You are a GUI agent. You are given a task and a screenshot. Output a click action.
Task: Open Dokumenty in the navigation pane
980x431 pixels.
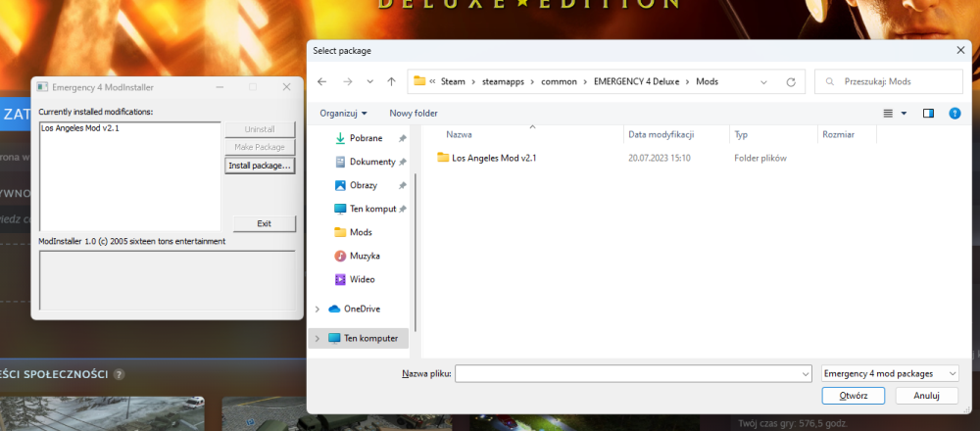pos(371,162)
